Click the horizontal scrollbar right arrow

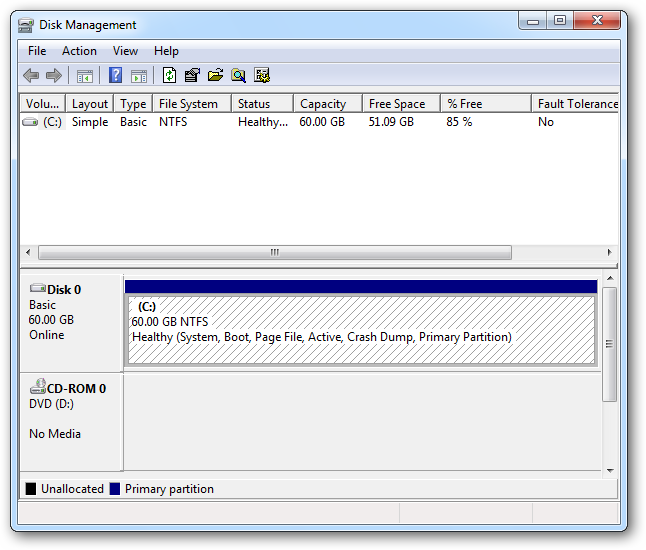click(x=609, y=252)
